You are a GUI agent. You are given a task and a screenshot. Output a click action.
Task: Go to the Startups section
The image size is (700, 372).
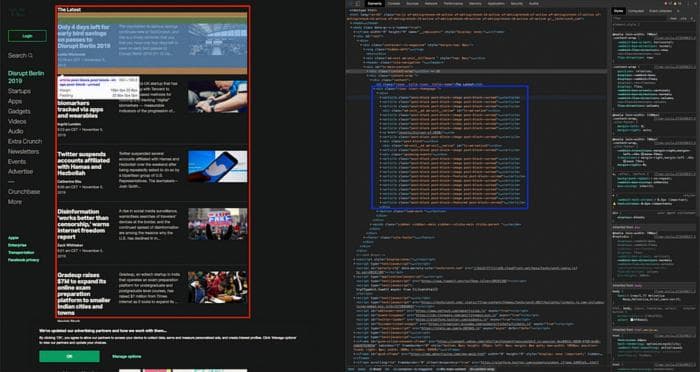[19, 91]
